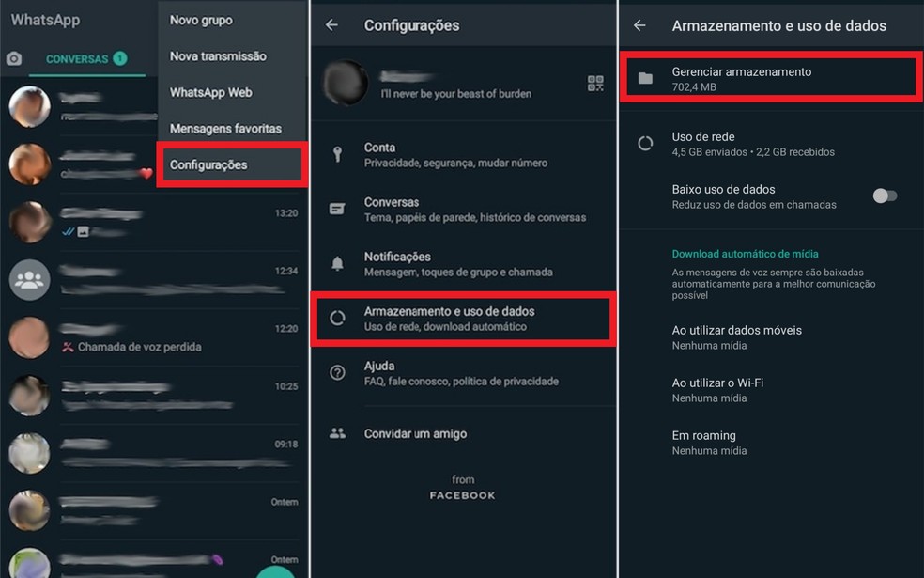Tap the folder icon for Gerenciar armazenamento
Image resolution: width=924 pixels, height=578 pixels.
pos(645,78)
